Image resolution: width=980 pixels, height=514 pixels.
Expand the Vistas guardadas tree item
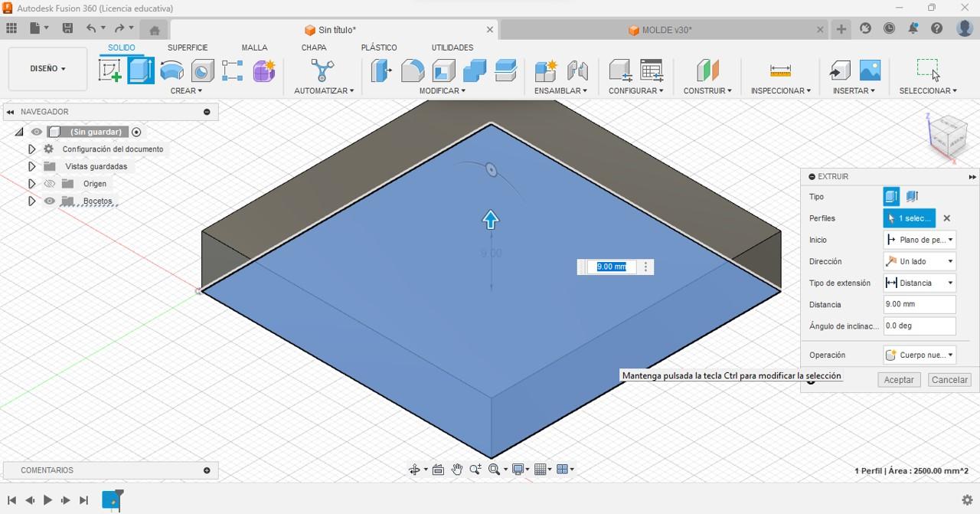[x=31, y=166]
